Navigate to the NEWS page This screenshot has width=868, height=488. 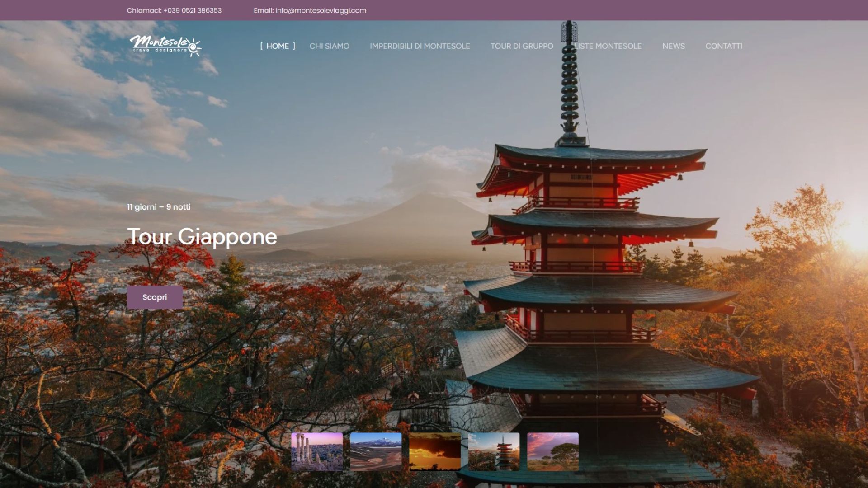click(x=673, y=46)
